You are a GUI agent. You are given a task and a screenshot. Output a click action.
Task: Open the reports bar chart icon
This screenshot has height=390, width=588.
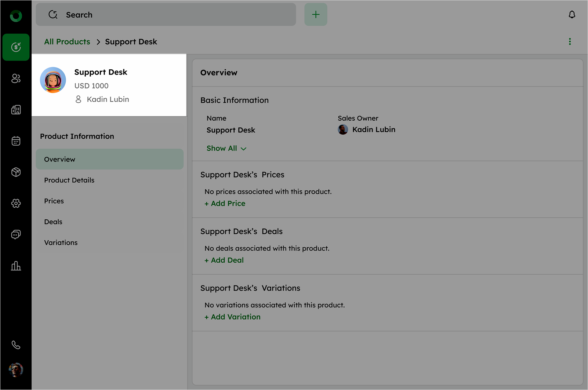tap(16, 266)
